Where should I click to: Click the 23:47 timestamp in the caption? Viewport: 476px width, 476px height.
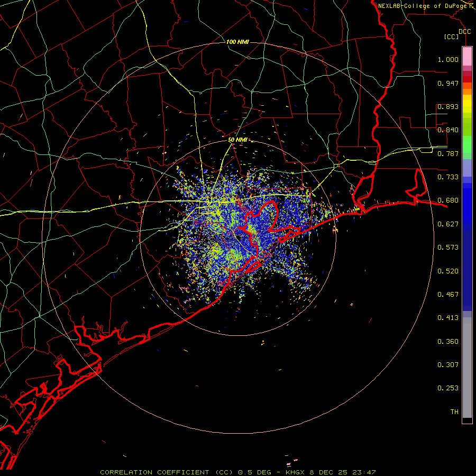click(364, 472)
